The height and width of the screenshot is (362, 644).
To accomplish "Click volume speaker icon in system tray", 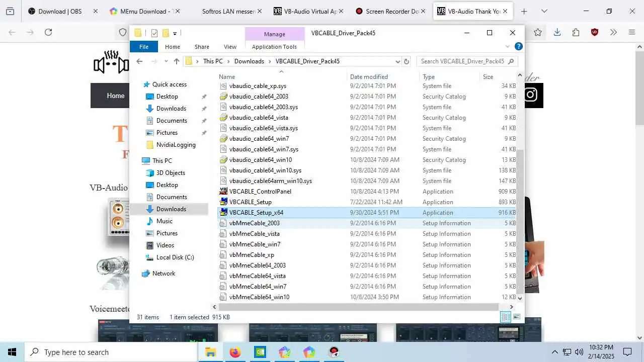I will pos(579,352).
